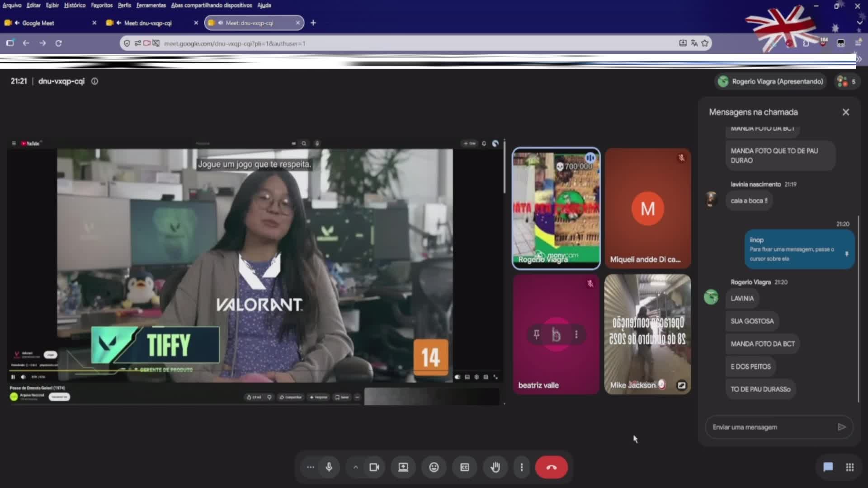This screenshot has height=488, width=868.
Task: Switch to Google Meet browser tab
Action: [x=49, y=23]
